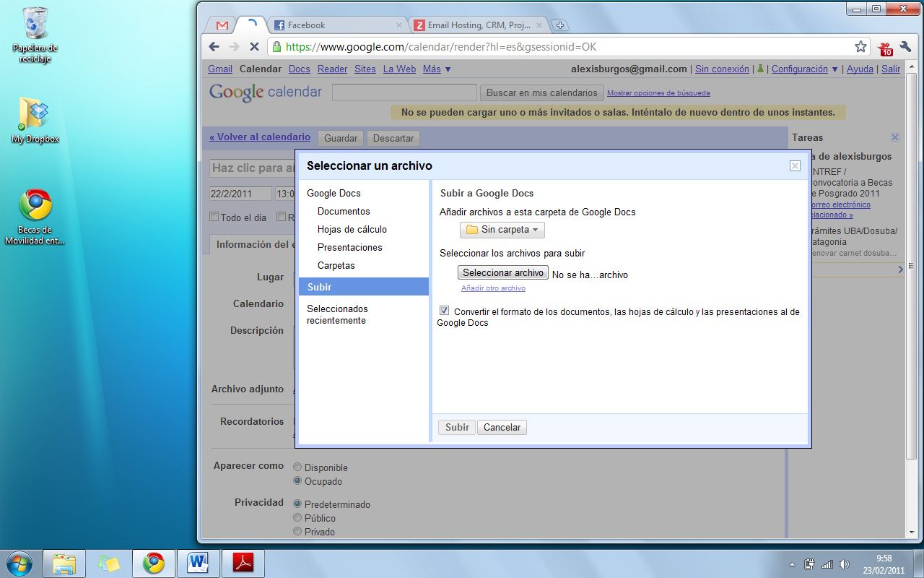The height and width of the screenshot is (578, 924).
Task: Select Documentos in the dialog sidebar
Action: pos(344,212)
